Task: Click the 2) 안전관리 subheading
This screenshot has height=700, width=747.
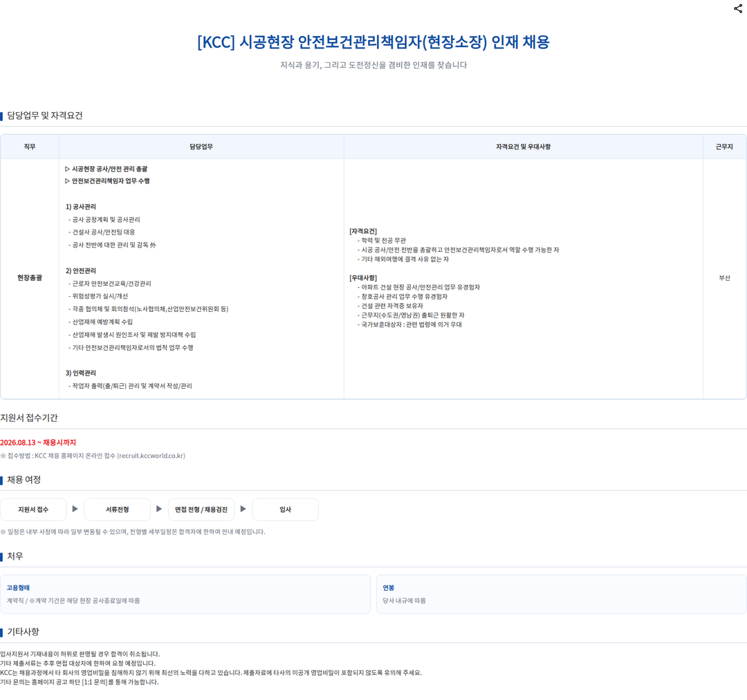Action: (80, 270)
